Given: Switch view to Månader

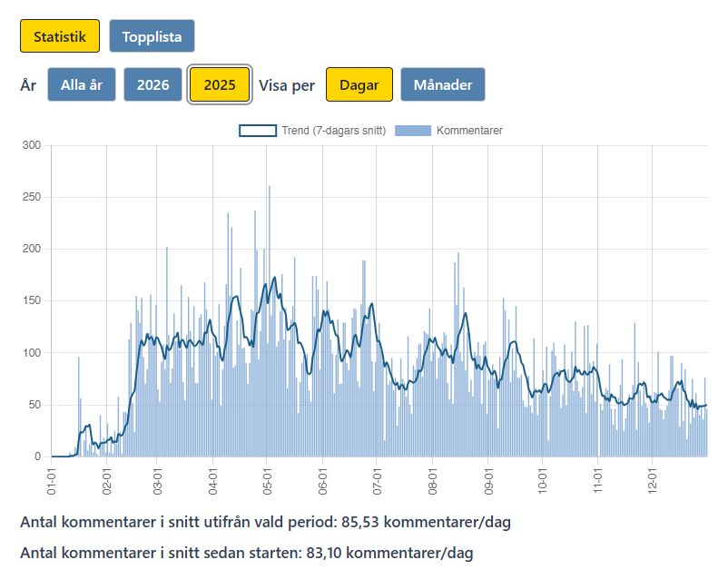Looking at the screenshot, I should tap(443, 85).
